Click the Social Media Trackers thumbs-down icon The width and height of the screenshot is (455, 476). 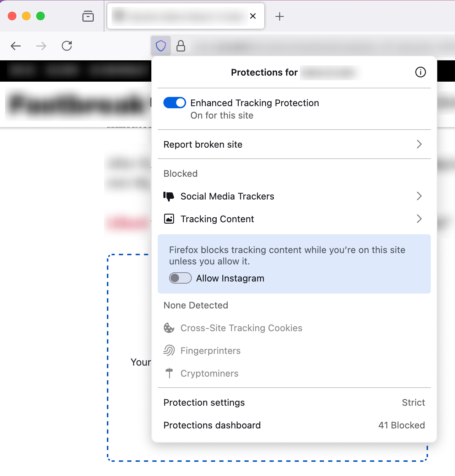169,196
